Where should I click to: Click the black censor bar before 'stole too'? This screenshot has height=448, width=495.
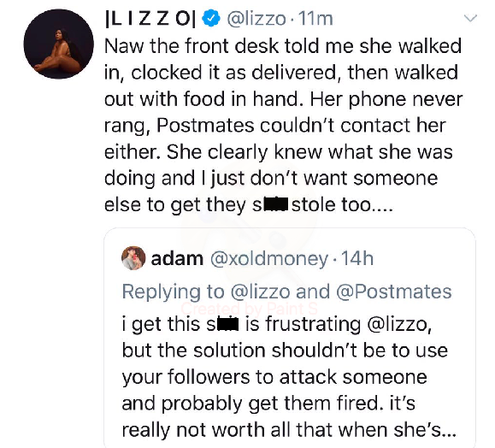pos(275,205)
